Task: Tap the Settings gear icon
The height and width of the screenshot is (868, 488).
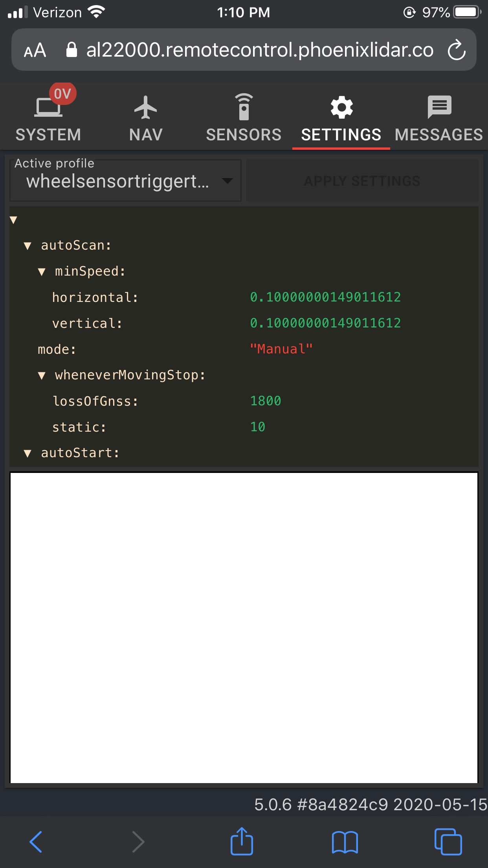Action: pos(341,107)
